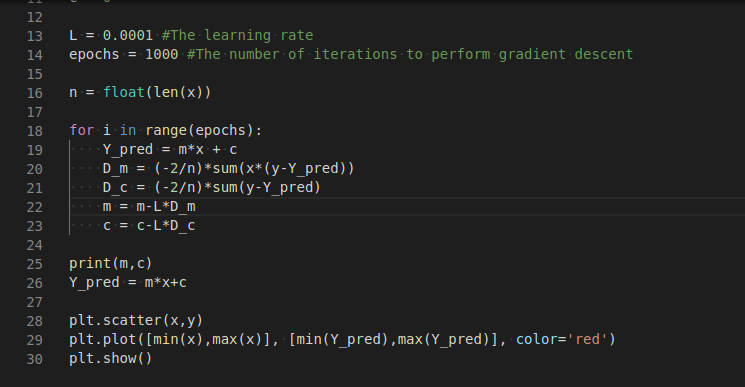Click 'D_c' at the start of line 21
The width and height of the screenshot is (745, 387).
pyautogui.click(x=115, y=187)
